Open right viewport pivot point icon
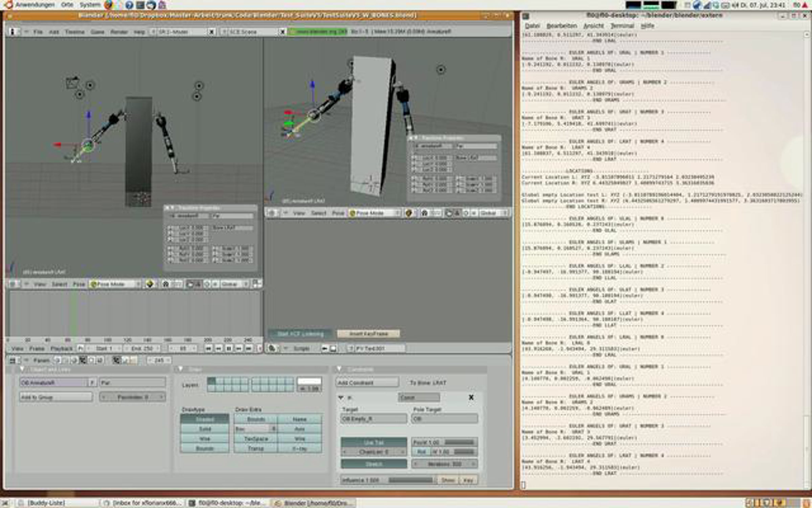 [x=425, y=213]
